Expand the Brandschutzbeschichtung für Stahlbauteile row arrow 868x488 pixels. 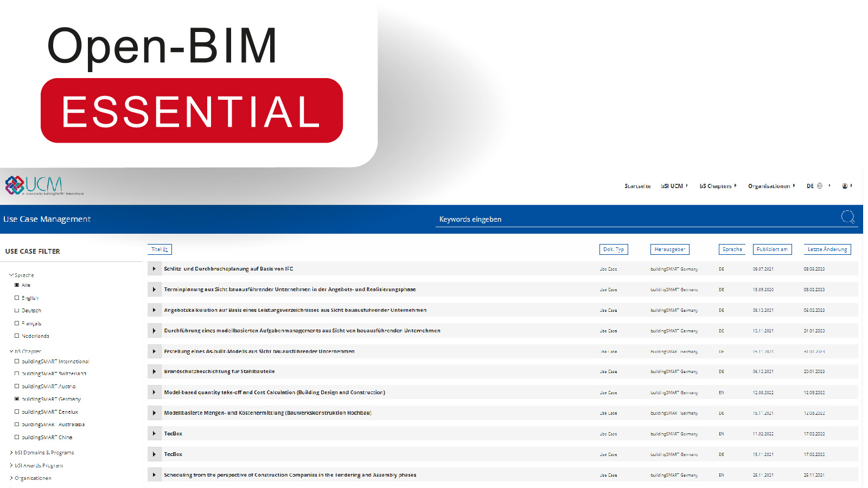tap(155, 372)
